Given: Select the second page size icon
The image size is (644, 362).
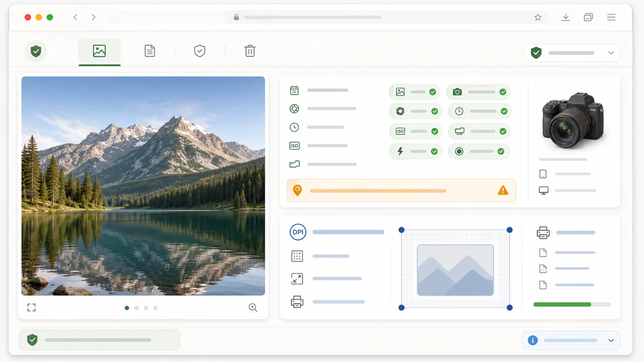Looking at the screenshot, I should point(543,268).
